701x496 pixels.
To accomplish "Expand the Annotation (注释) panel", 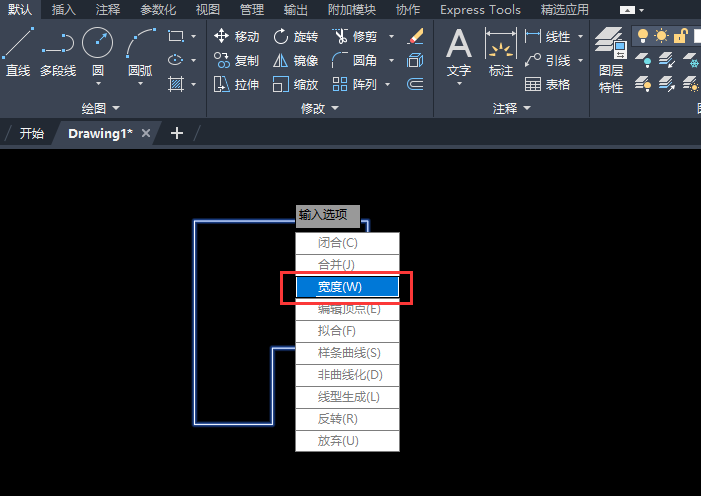I will coord(512,108).
